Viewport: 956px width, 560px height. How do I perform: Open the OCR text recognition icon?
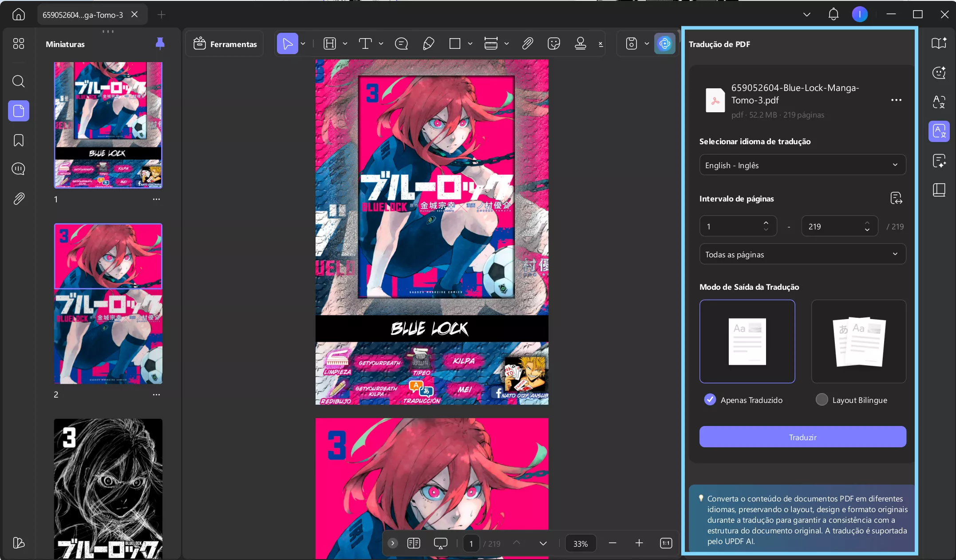tap(939, 102)
